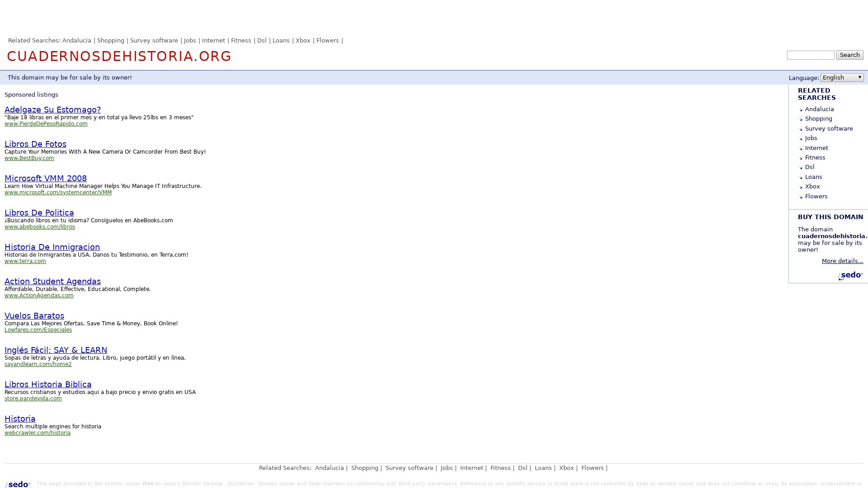868x488 pixels.
Task: Open the Historia De Inmigracion listing
Action: (52, 247)
